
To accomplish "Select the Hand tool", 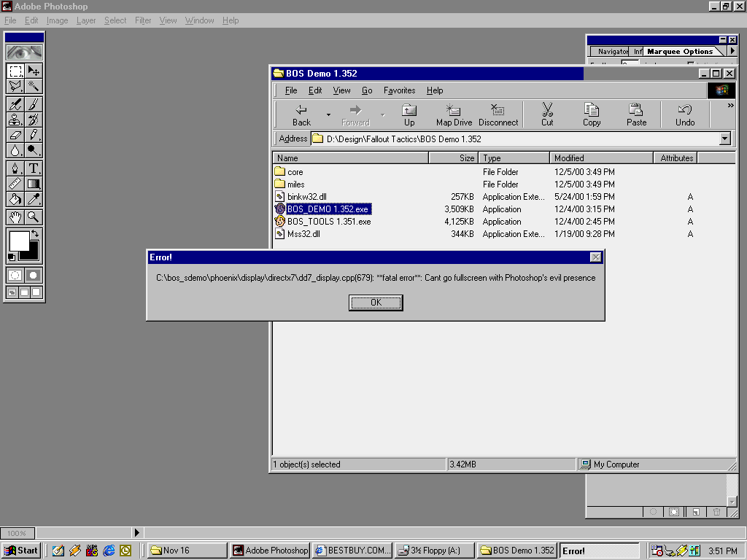I will coord(16,217).
